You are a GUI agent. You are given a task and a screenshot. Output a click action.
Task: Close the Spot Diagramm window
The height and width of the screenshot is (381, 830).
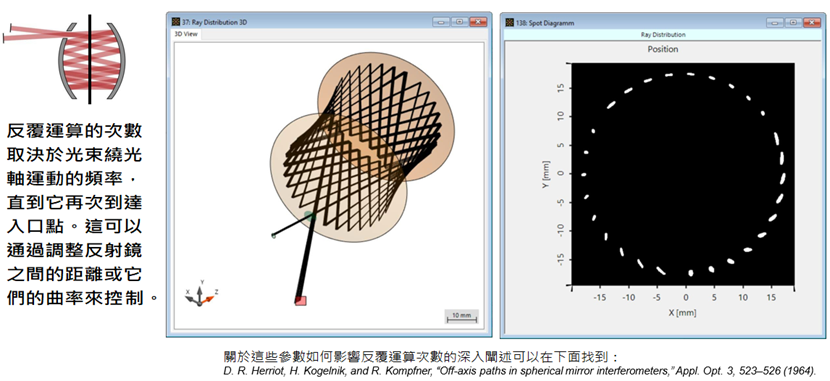811,22
